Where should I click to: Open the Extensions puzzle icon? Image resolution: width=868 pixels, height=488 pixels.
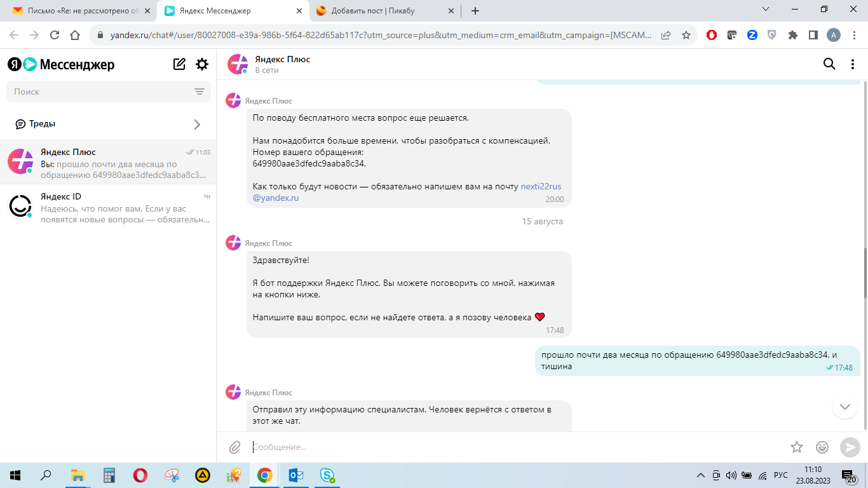(x=793, y=35)
